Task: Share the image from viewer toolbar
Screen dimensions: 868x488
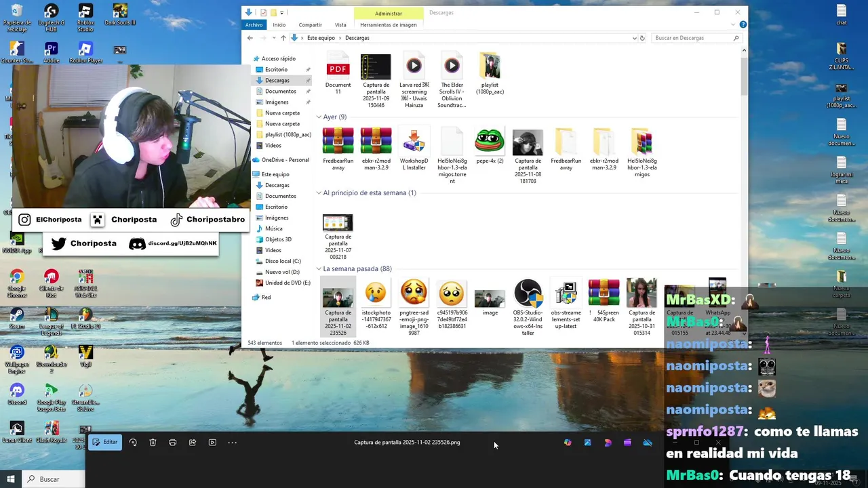Action: (193, 443)
